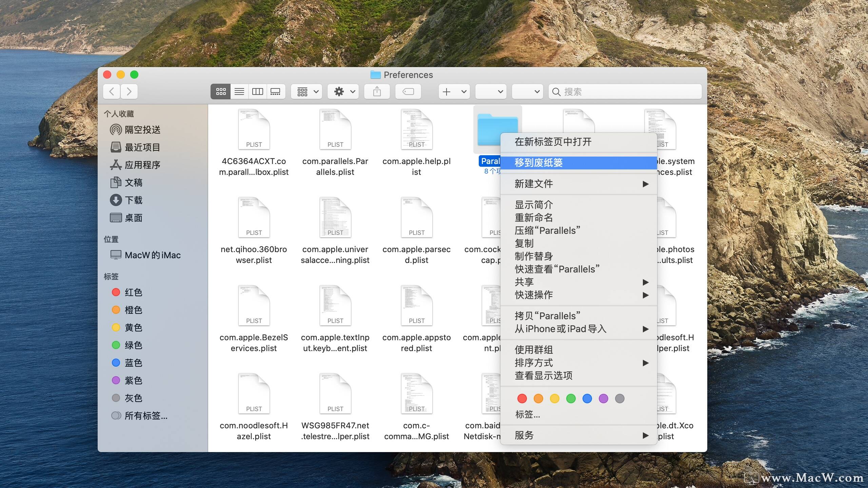This screenshot has height=488, width=868.
Task: Select icon view mode button
Action: point(221,91)
